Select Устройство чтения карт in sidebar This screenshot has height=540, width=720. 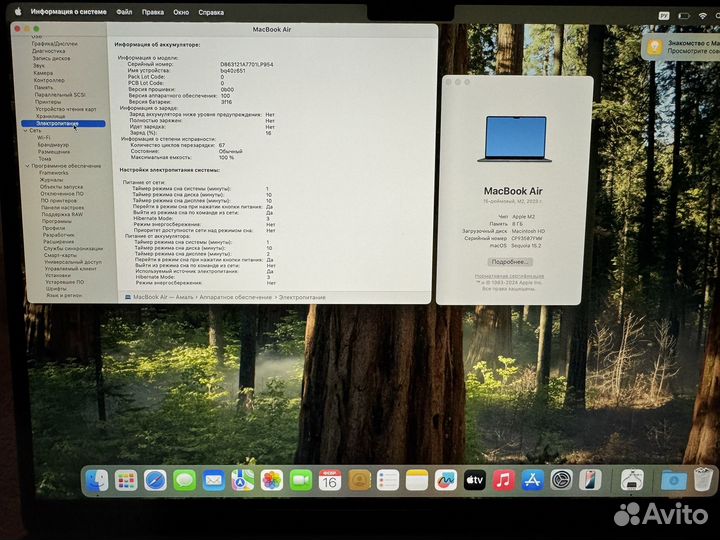point(66,109)
